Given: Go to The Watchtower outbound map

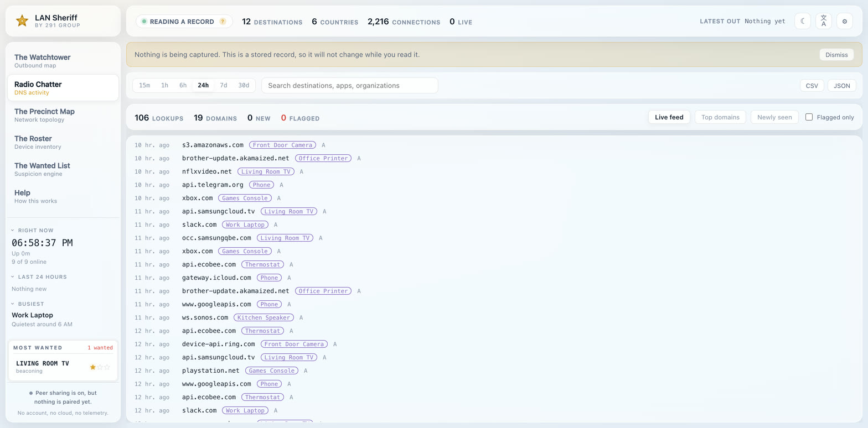Looking at the screenshot, I should [x=63, y=61].
